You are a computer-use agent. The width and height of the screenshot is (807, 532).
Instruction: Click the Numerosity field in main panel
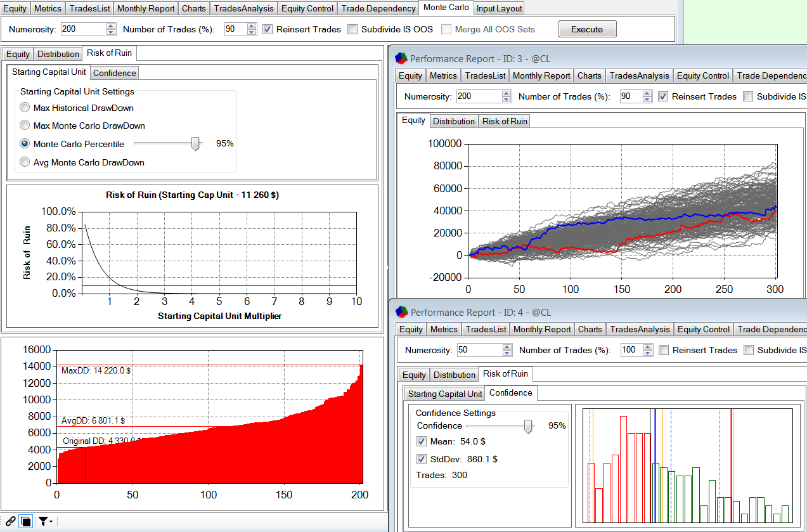[x=84, y=29]
